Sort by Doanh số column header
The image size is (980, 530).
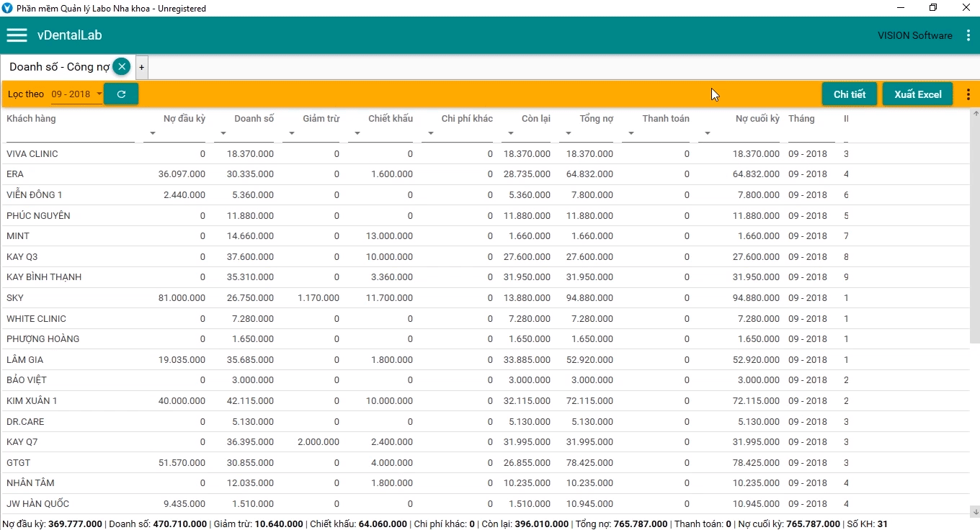point(254,119)
